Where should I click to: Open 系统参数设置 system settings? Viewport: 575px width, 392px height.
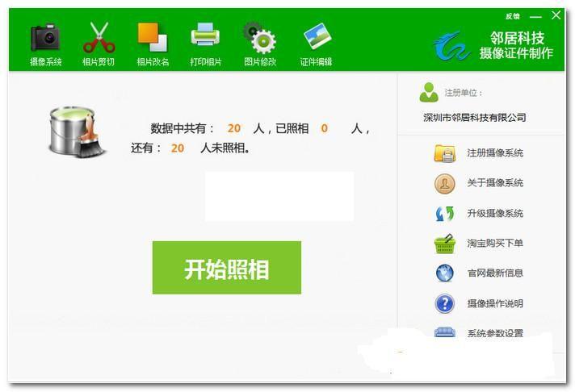(x=445, y=332)
